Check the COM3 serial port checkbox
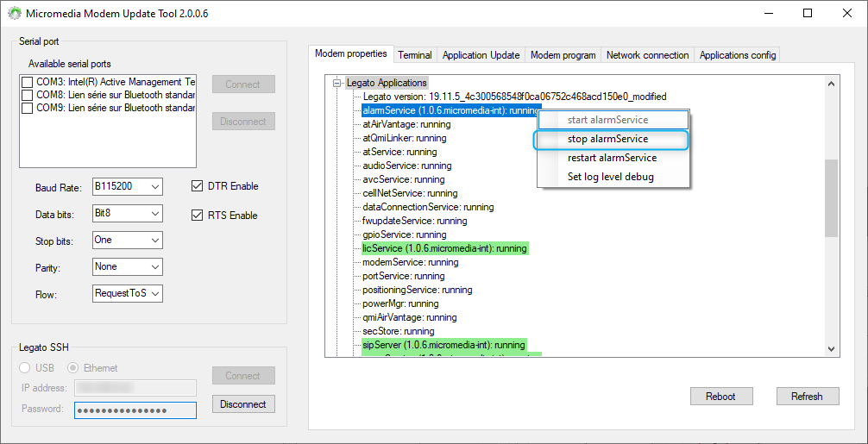The image size is (868, 444). 28,82
